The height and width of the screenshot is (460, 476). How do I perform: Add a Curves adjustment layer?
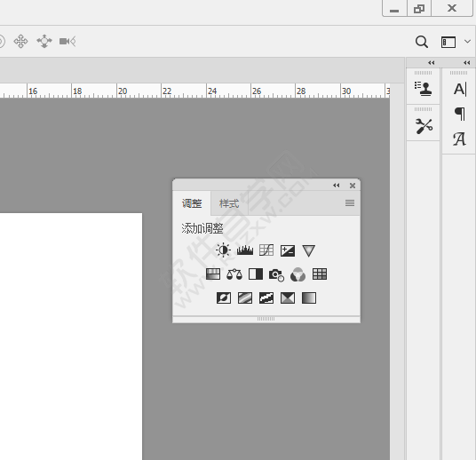pos(266,250)
